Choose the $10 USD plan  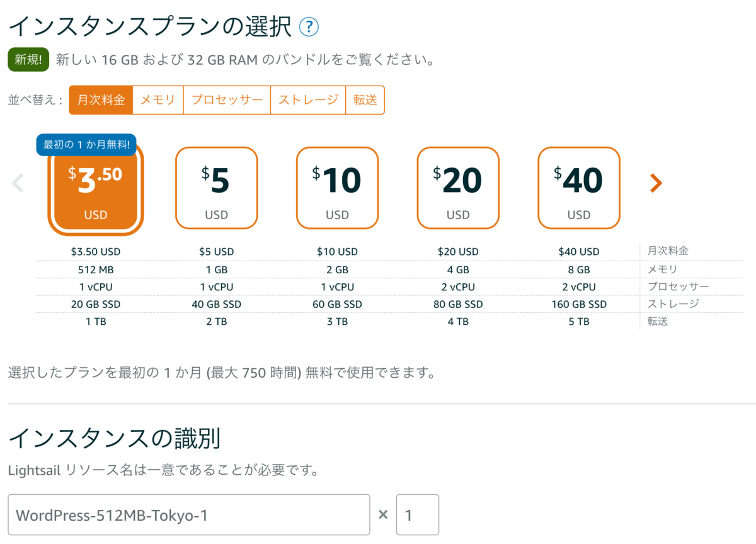pyautogui.click(x=337, y=188)
